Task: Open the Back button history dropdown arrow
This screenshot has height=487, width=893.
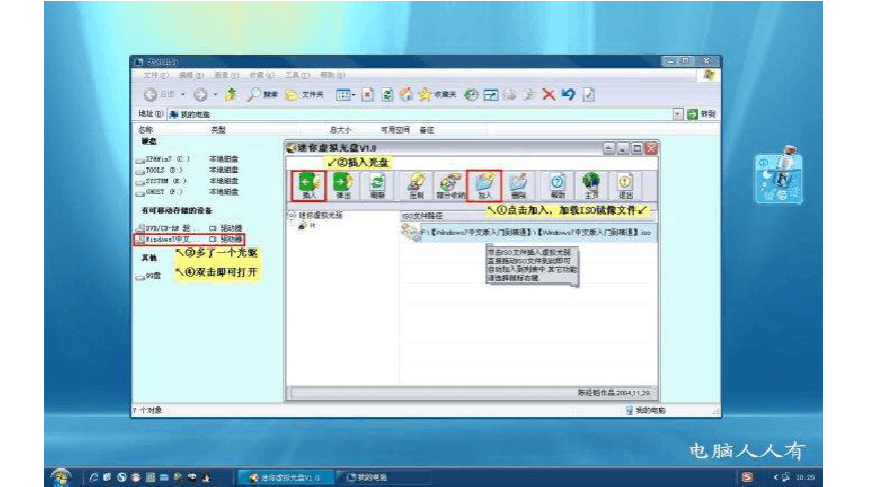Action: [x=183, y=95]
